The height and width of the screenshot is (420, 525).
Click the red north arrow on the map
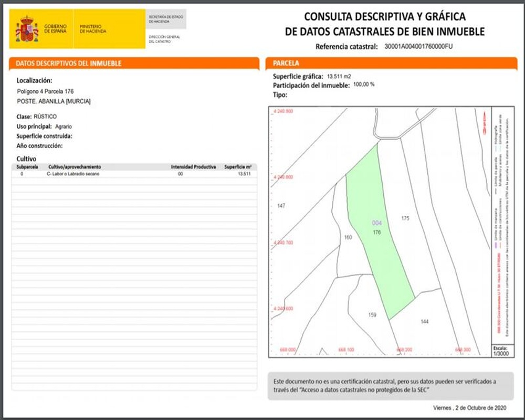[484, 123]
